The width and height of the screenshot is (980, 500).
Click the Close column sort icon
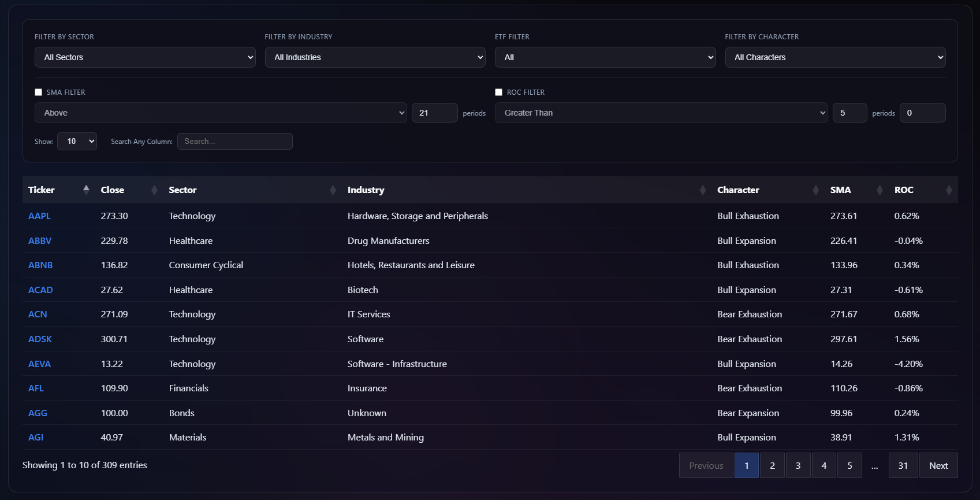point(154,190)
